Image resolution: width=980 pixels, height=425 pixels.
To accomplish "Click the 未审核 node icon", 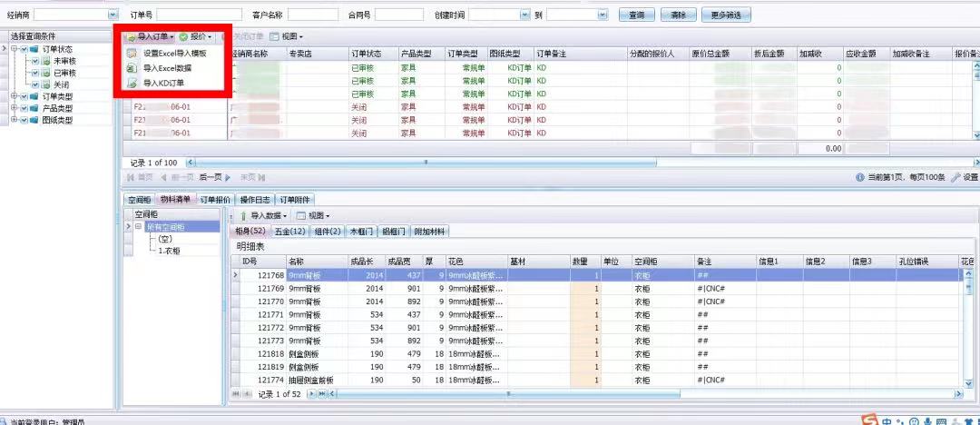I will [45, 62].
